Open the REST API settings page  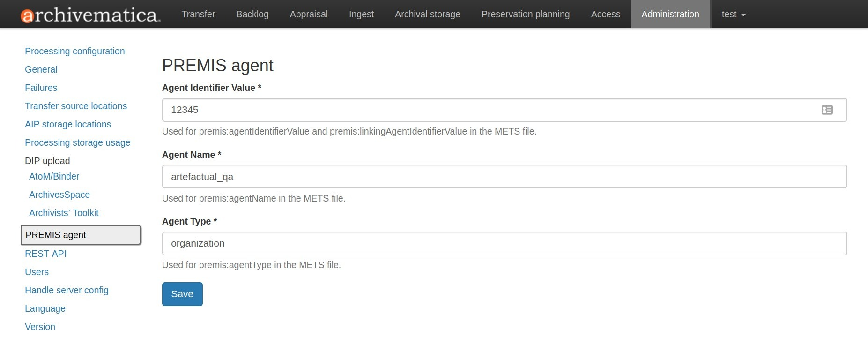click(45, 254)
